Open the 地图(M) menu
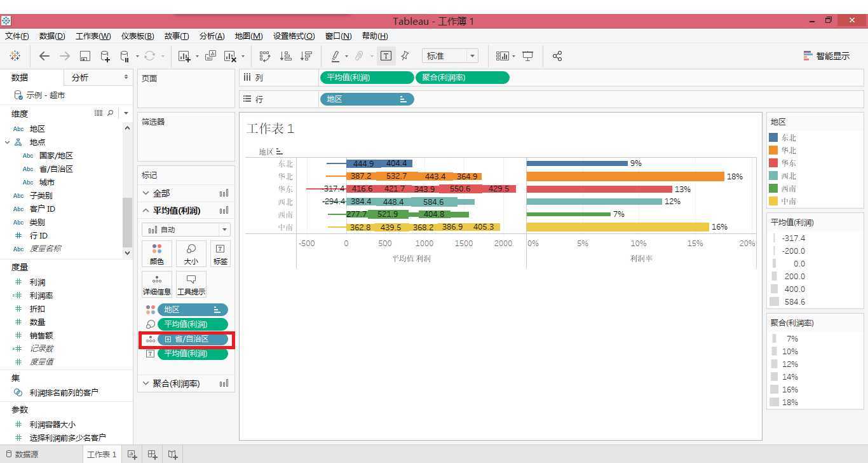 (x=248, y=36)
